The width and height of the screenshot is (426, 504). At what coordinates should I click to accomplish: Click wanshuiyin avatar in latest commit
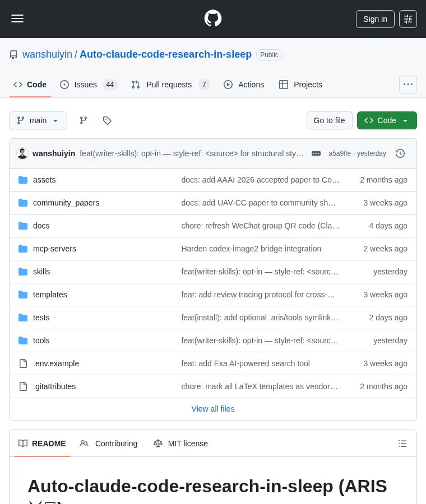[x=22, y=153]
